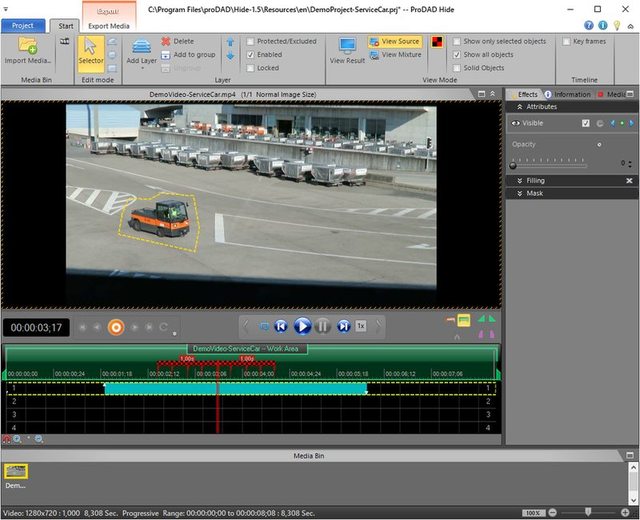The image size is (640, 520).
Task: Click the Add Layer icon
Action: click(141, 46)
